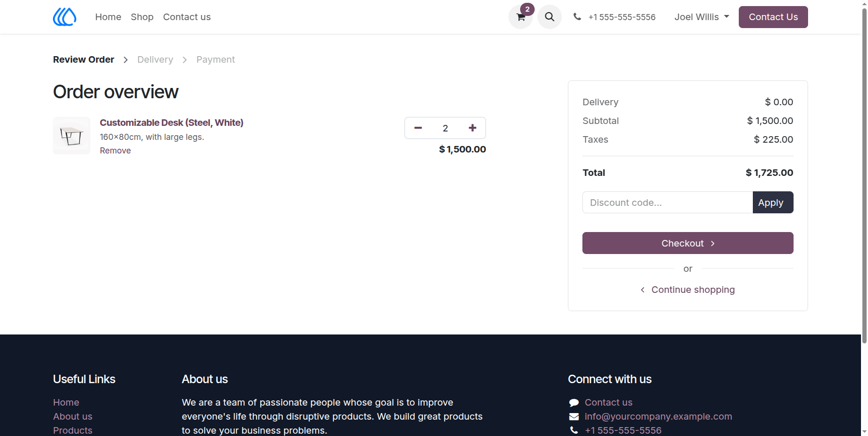Go to the Home menu item
The image size is (868, 436).
[x=108, y=17]
